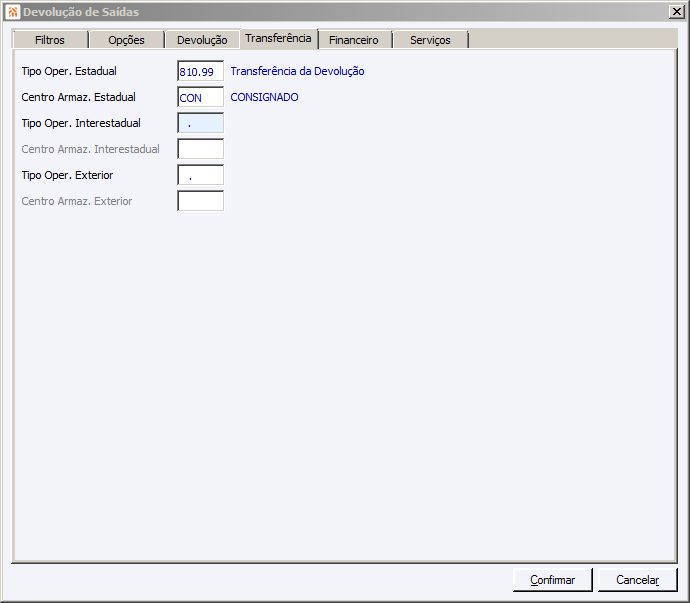
Task: Click the 'Centro Armaz. Estadual' label
Action: pos(78,97)
